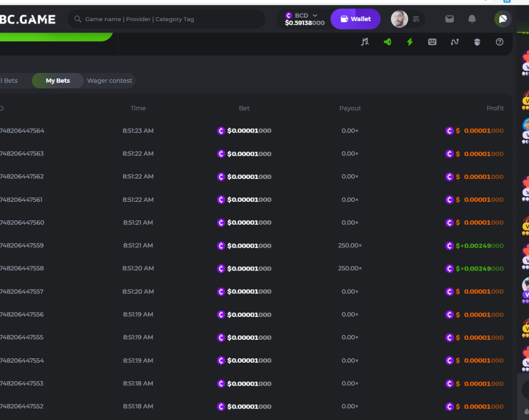
Task: Open the help question mark icon
Action: pos(499,42)
